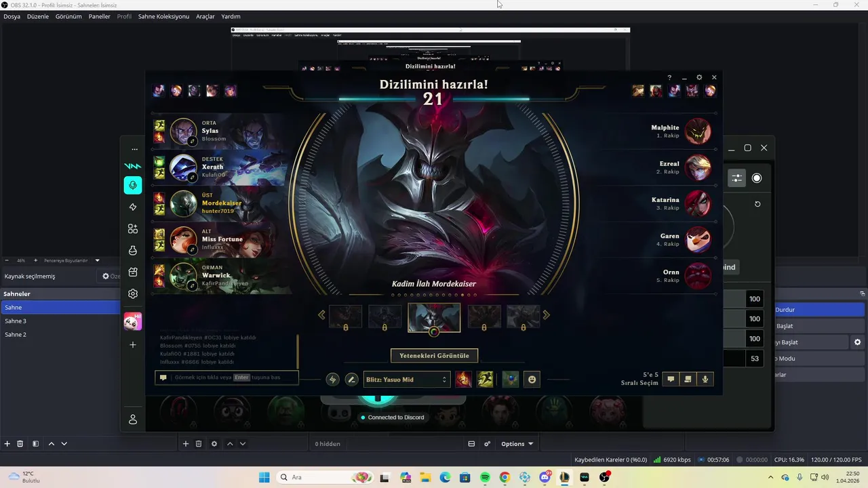The width and height of the screenshot is (868, 488).
Task: Remove scene with the trash icon
Action: 20,444
